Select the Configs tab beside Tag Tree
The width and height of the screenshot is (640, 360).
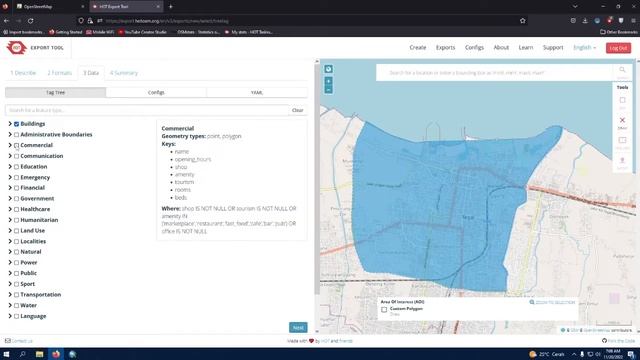(156, 93)
